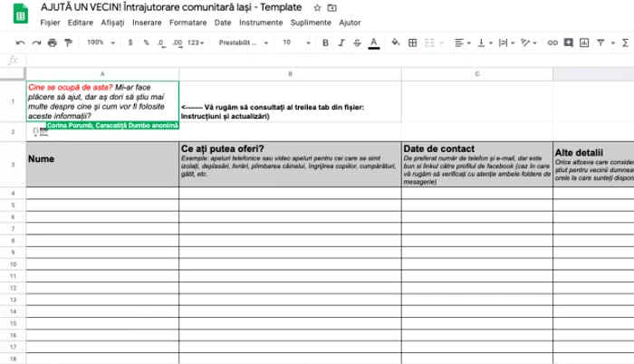
Task: Open the Editare menu
Action: pos(81,23)
